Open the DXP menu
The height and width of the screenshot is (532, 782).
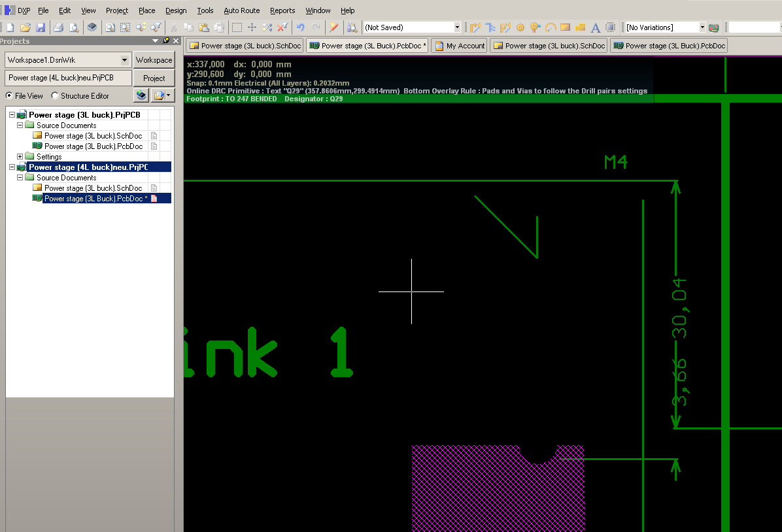pyautogui.click(x=18, y=10)
